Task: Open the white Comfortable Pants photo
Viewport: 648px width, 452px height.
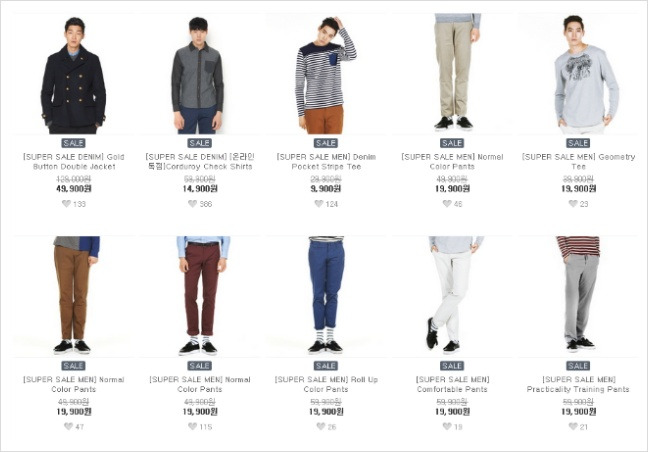Action: coord(452,296)
